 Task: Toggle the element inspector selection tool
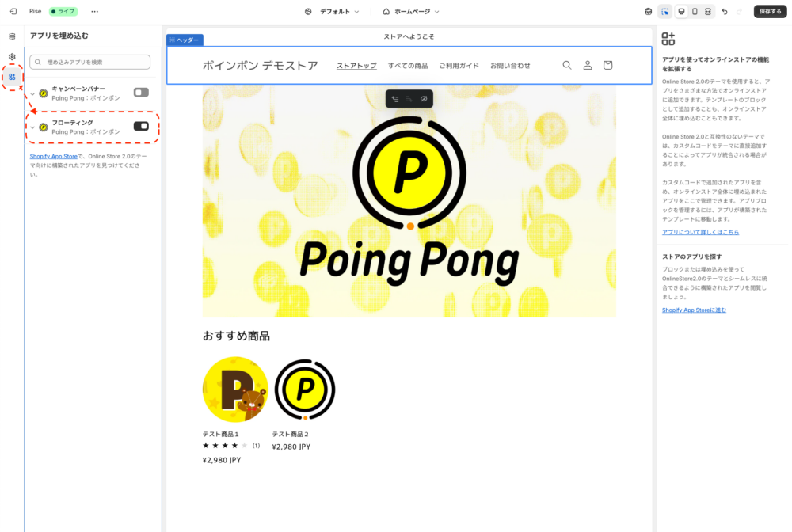click(665, 12)
